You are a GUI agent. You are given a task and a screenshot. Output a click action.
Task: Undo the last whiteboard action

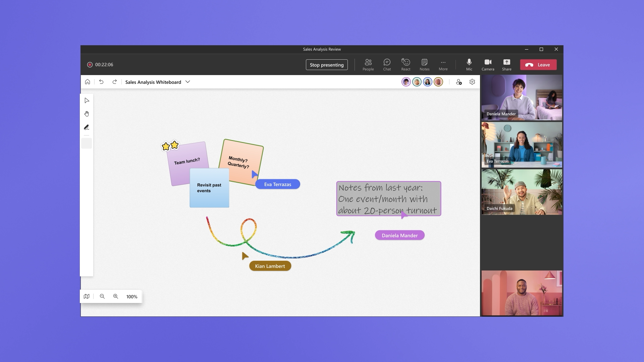click(x=101, y=82)
